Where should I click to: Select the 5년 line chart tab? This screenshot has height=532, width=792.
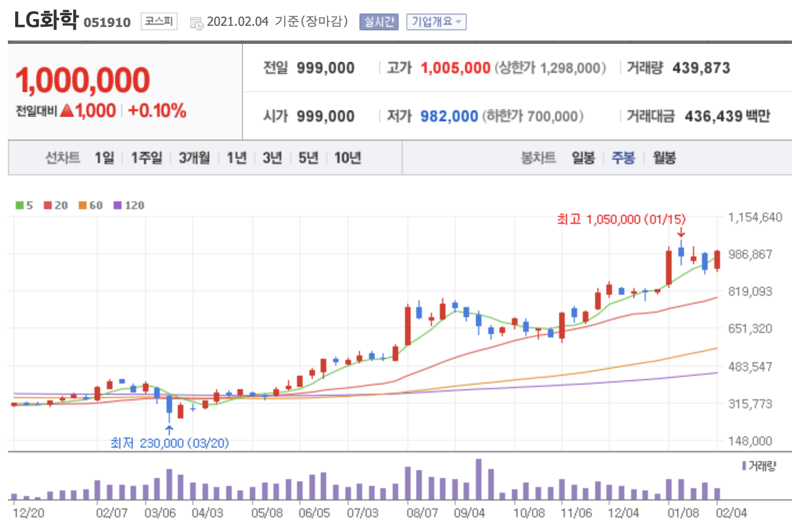(308, 158)
